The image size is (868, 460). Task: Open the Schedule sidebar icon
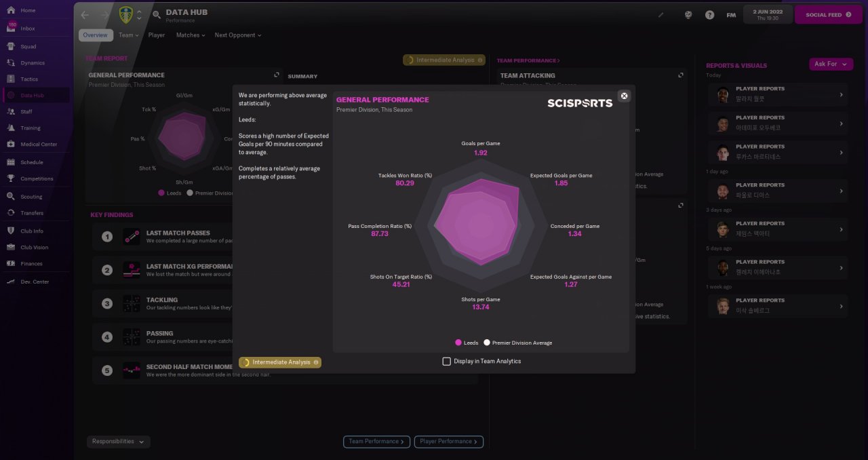(x=11, y=162)
